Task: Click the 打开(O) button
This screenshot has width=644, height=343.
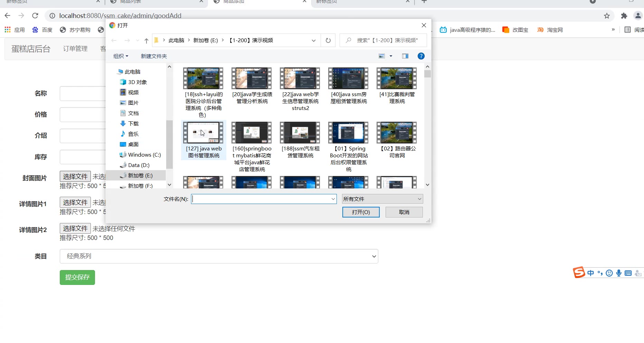Action: 361,212
